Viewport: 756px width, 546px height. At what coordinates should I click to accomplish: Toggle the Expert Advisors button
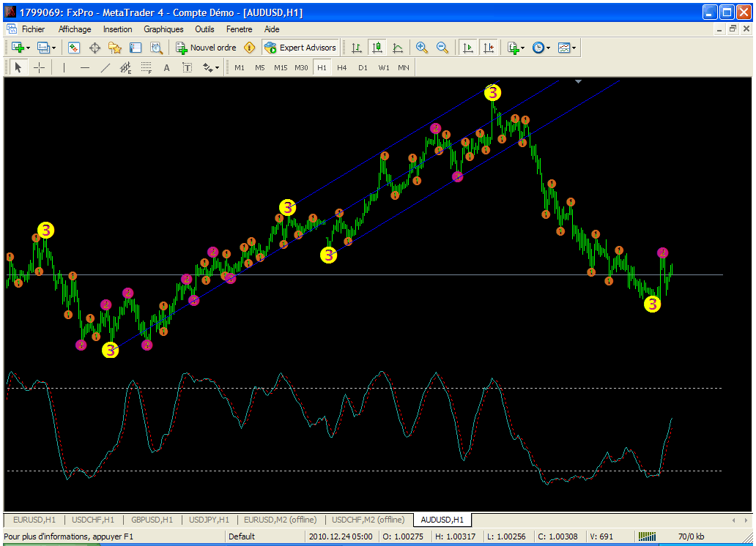pyautogui.click(x=300, y=48)
